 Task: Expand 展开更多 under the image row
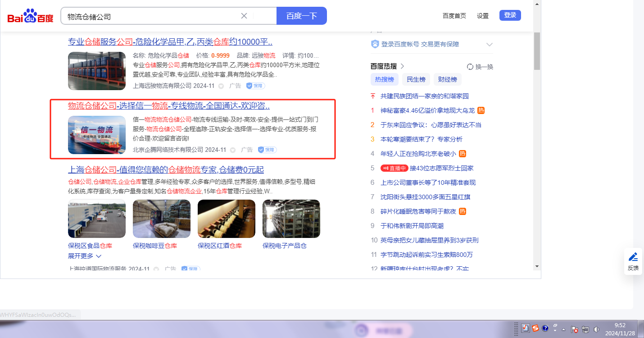tap(84, 256)
